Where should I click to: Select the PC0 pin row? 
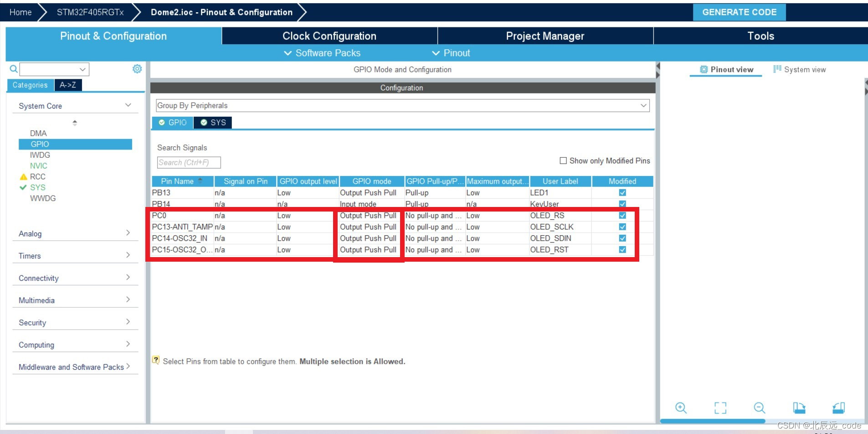point(402,215)
